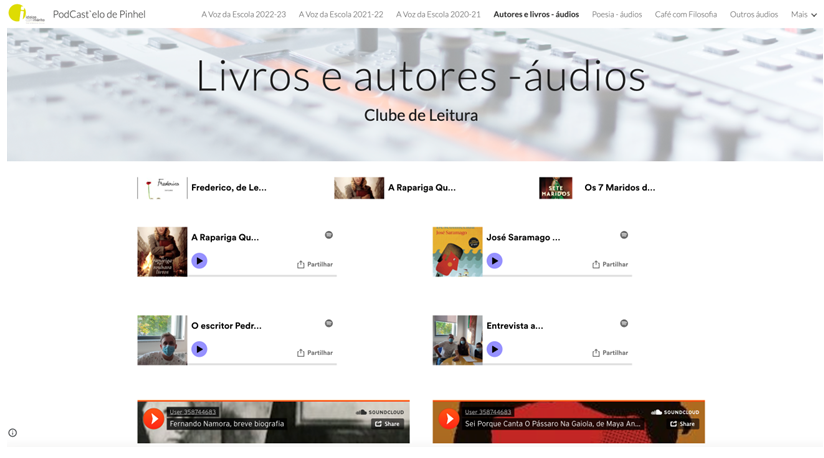824x458 pixels.
Task: Open 'Frederico, de Le...' book link
Action: click(228, 187)
